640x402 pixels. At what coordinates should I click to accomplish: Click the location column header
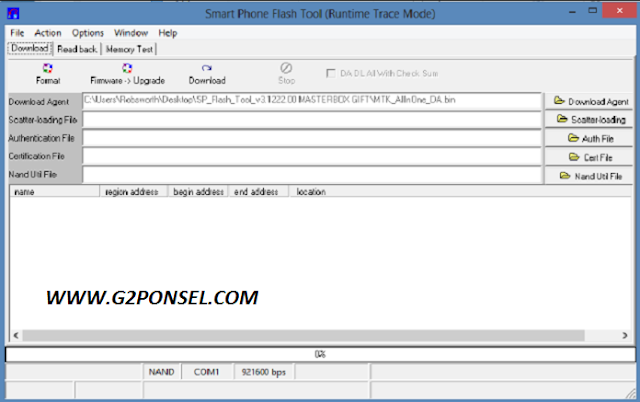pos(460,191)
